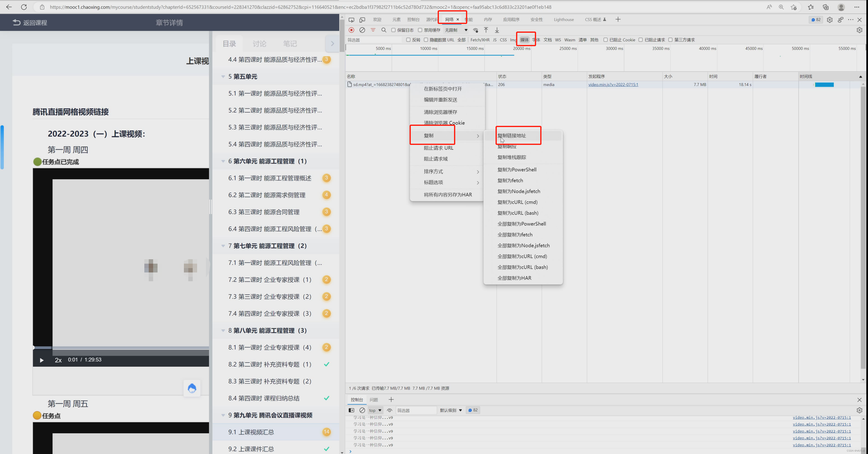
Task: Open the inspect element picker tool
Action: [x=351, y=20]
